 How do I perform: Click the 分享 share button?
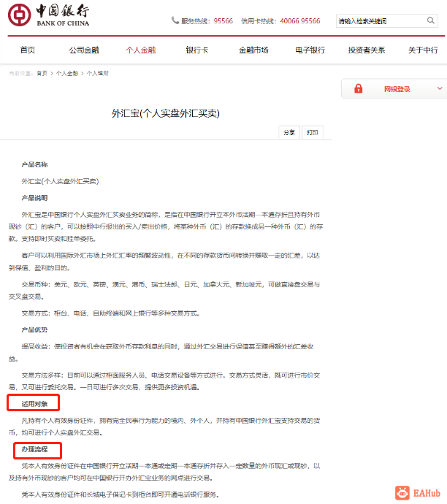pyautogui.click(x=289, y=132)
